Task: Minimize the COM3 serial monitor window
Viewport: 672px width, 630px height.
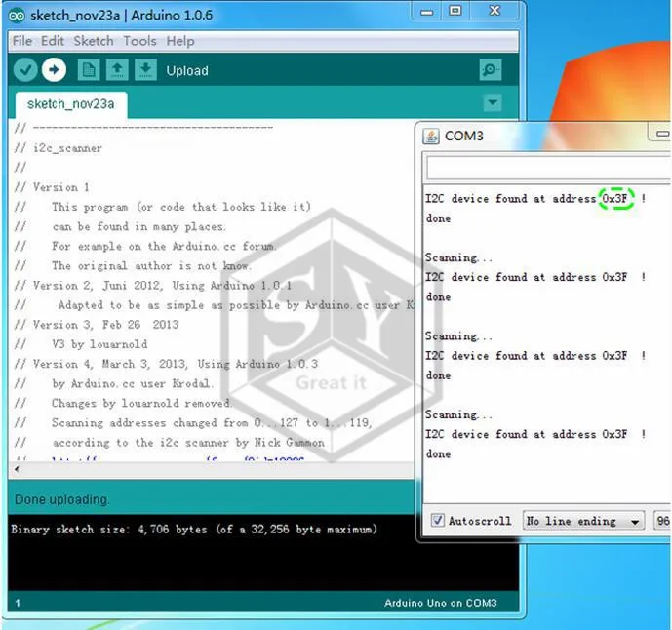Action: [661, 135]
